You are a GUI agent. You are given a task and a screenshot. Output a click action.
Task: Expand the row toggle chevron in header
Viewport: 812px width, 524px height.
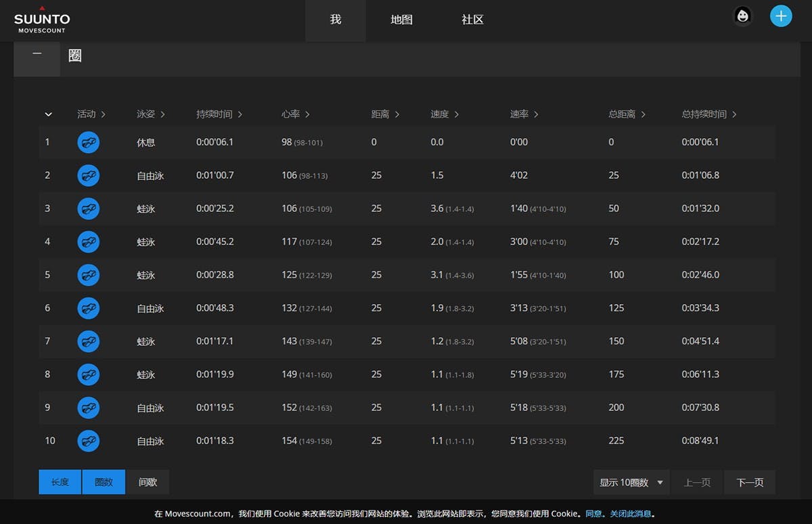pyautogui.click(x=48, y=114)
